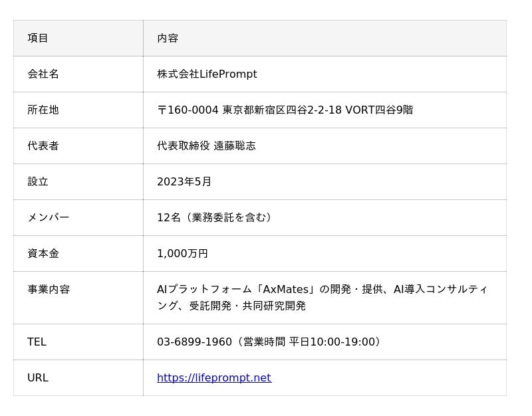
Task: Click the 2023年5月 founding date text
Action: [x=184, y=181]
